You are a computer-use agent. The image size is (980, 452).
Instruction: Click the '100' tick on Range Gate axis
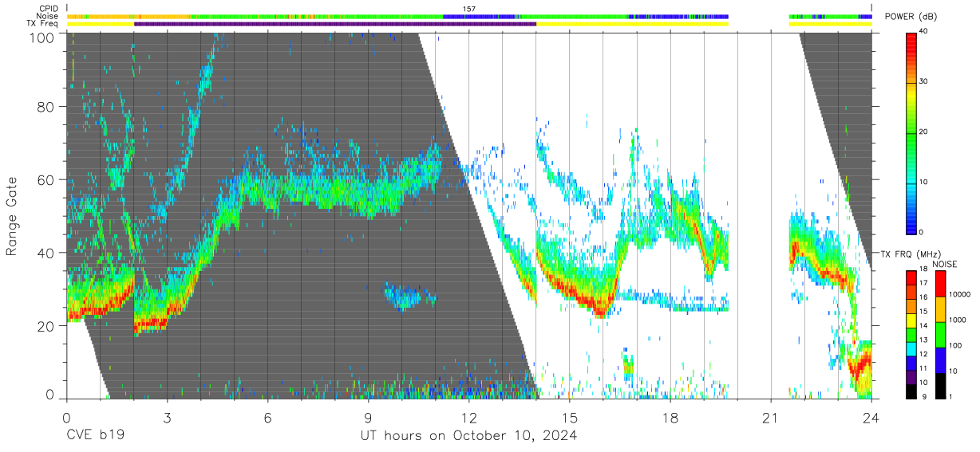coord(41,37)
